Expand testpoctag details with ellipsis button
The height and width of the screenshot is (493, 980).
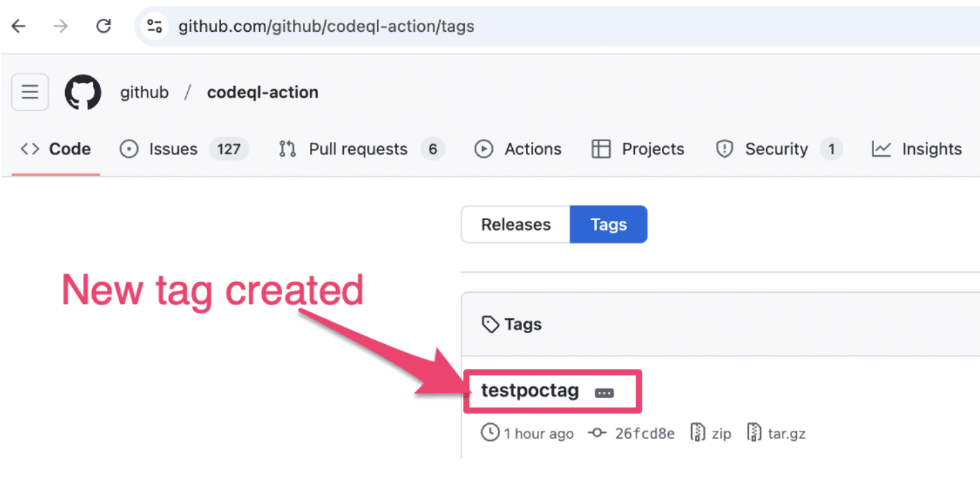click(604, 393)
